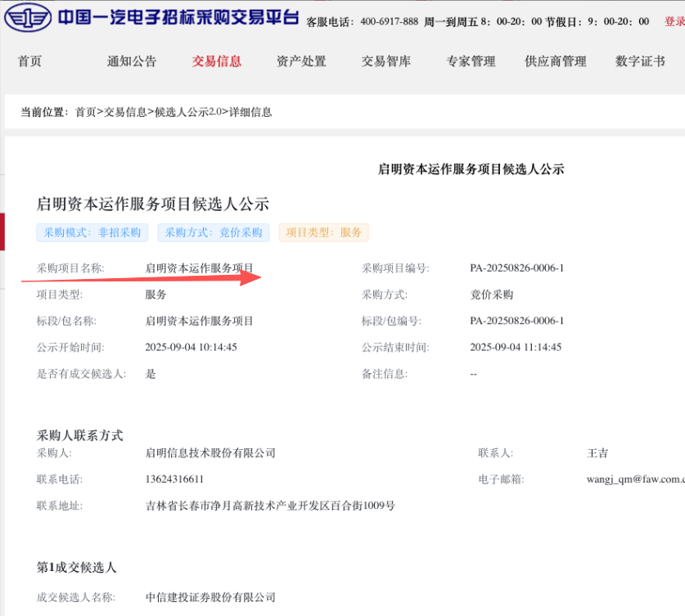685x616 pixels.
Task: Click the customer service number 400-6917-888
Action: click(x=377, y=21)
